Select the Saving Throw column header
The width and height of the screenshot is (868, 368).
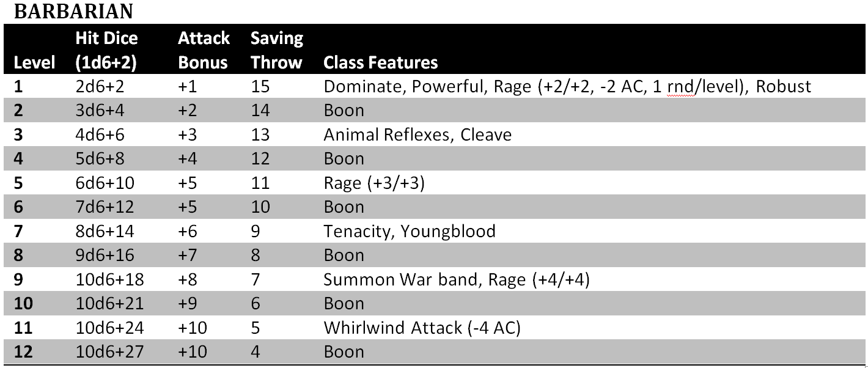coord(277,50)
